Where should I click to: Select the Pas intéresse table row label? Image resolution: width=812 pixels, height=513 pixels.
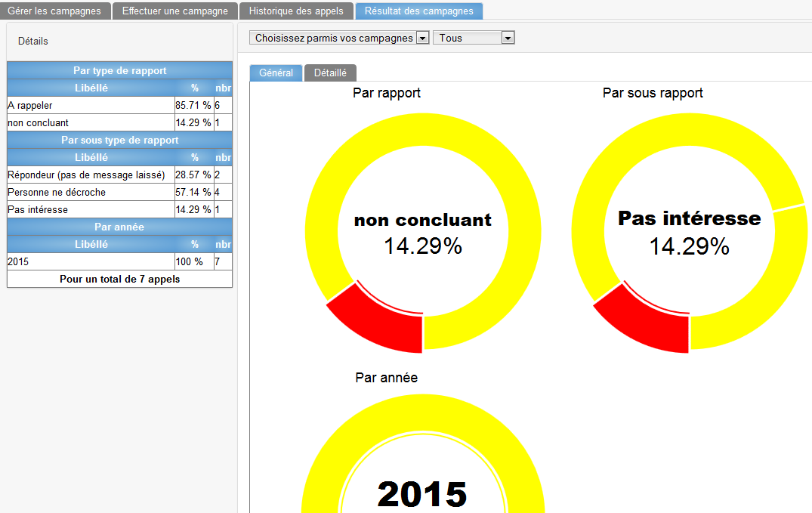pyautogui.click(x=38, y=209)
